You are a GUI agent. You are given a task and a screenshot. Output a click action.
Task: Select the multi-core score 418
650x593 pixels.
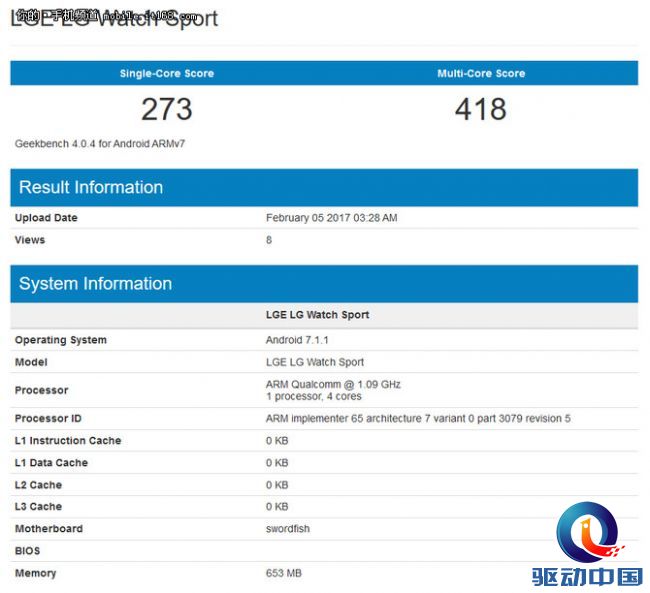pos(480,109)
